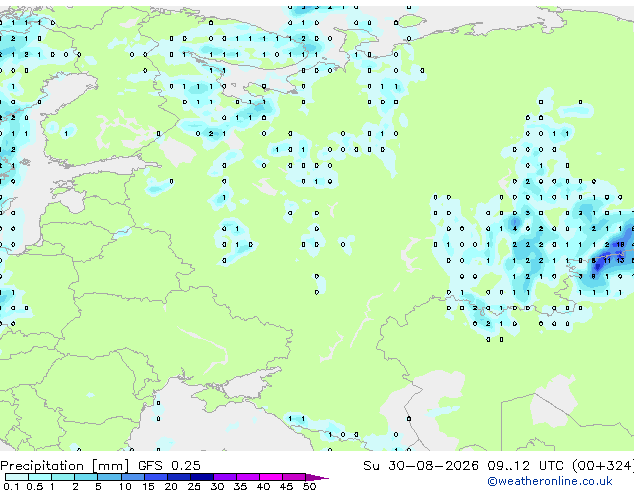The image size is (634, 490).
Task: Click the legend swatch between 10 and 15
Action: click(133, 477)
